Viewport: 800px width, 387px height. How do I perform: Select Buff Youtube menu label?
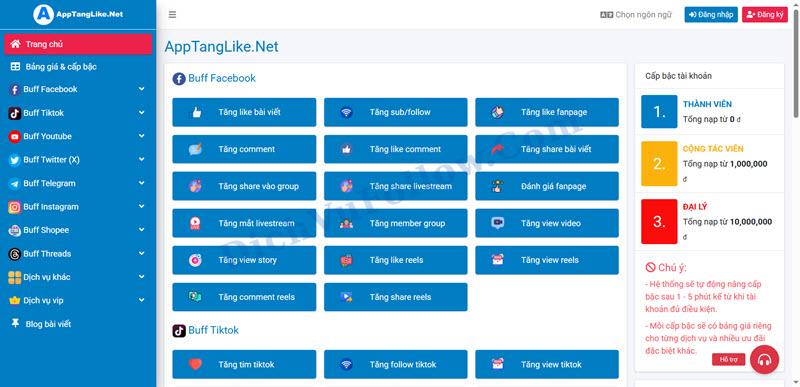tap(47, 136)
